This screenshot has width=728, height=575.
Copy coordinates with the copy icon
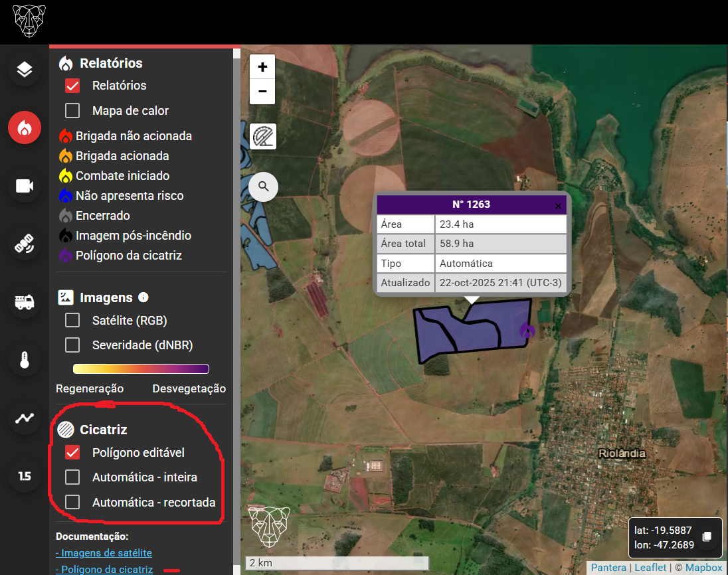coord(707,537)
